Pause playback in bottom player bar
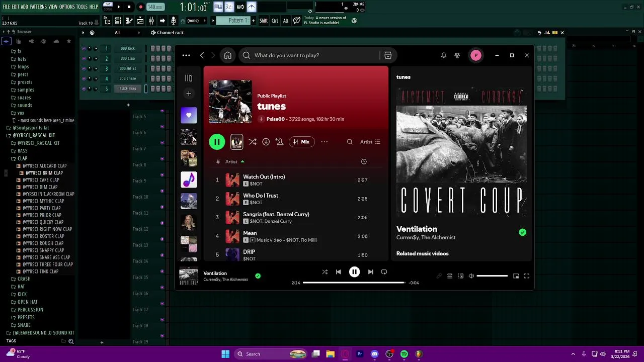The width and height of the screenshot is (644, 362). pos(355,272)
